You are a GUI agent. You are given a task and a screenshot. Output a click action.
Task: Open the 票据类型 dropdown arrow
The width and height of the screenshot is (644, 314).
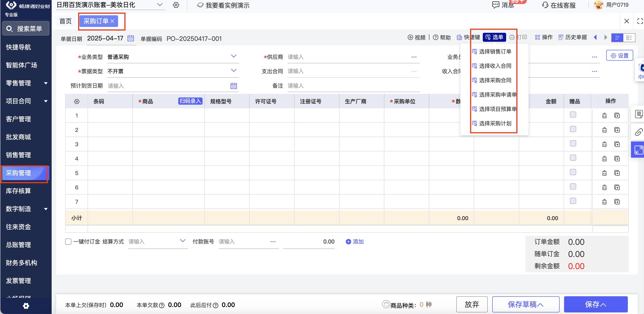click(234, 71)
